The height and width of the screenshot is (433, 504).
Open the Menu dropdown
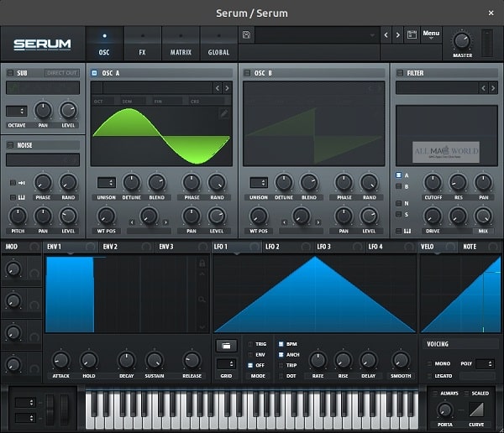point(431,34)
